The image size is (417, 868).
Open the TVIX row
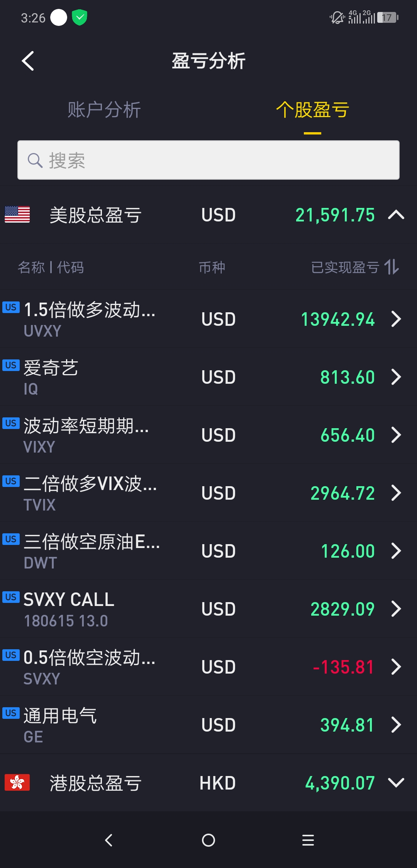[x=208, y=493]
